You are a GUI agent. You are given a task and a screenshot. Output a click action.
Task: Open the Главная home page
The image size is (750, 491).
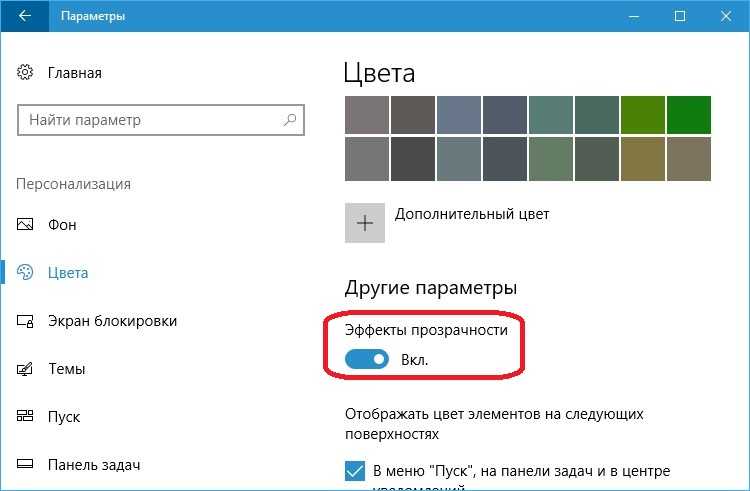coord(75,73)
